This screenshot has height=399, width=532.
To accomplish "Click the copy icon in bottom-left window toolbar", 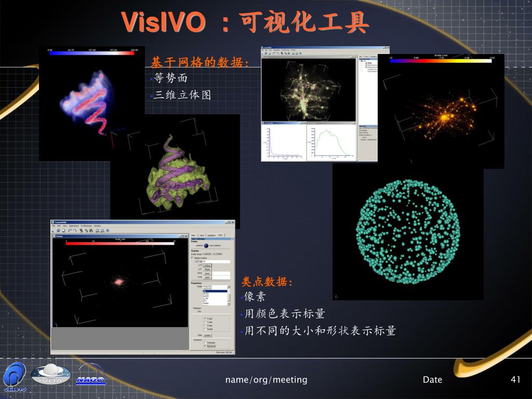I will (x=86, y=231).
